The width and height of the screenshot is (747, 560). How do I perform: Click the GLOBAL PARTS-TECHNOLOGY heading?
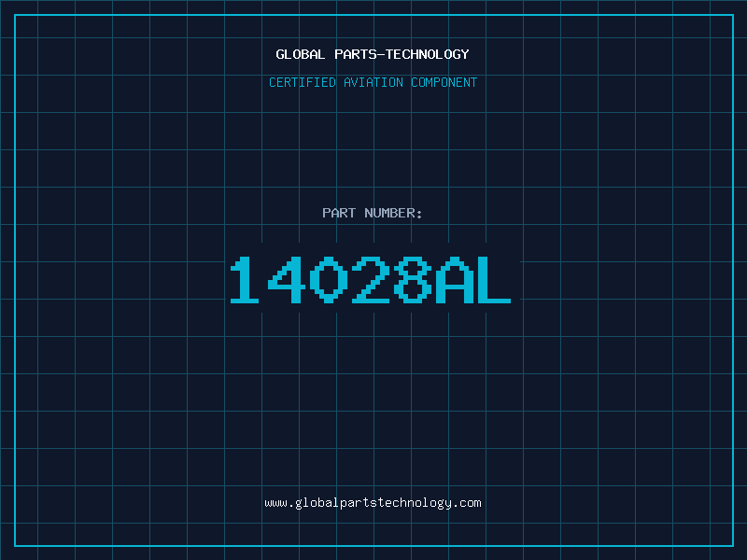click(373, 54)
